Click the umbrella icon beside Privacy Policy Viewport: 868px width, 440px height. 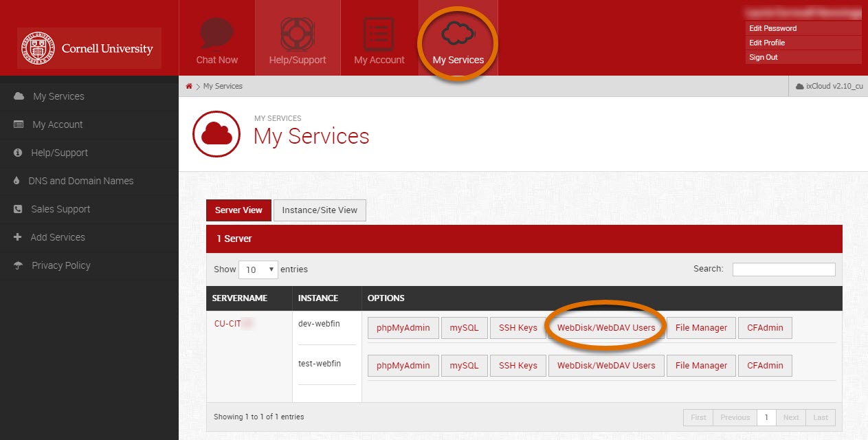point(19,265)
